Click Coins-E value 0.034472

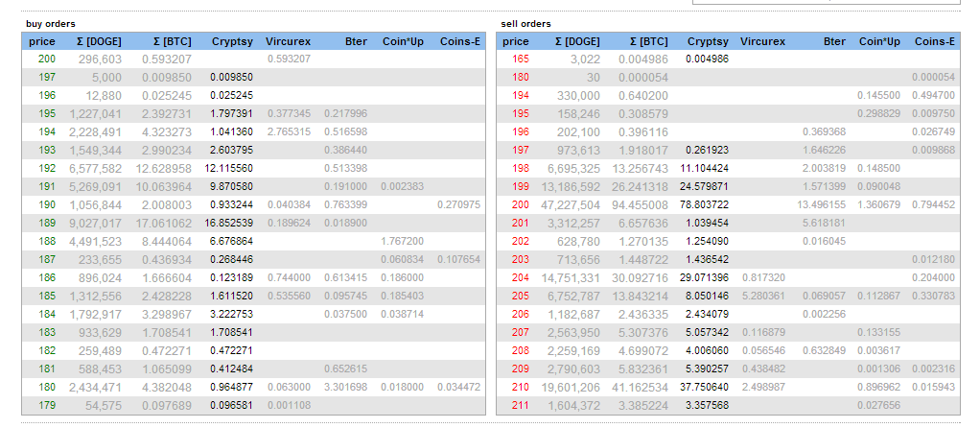click(459, 388)
